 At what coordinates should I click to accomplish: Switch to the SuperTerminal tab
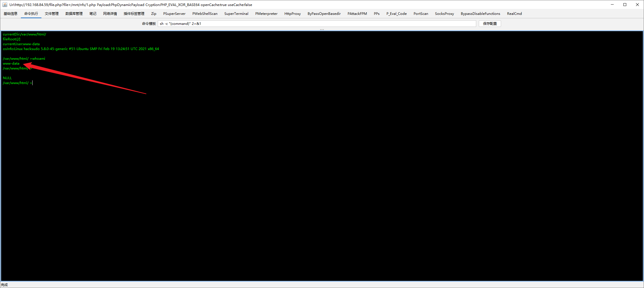click(236, 14)
